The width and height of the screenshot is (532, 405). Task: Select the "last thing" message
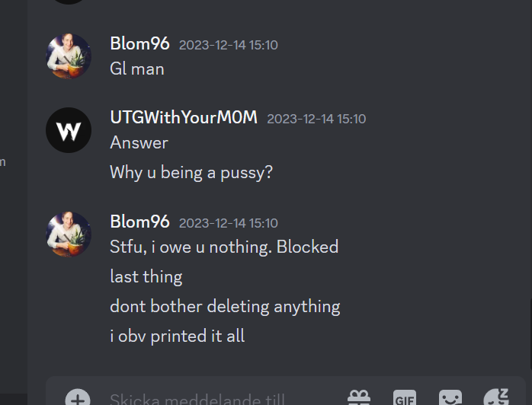pyautogui.click(x=146, y=277)
